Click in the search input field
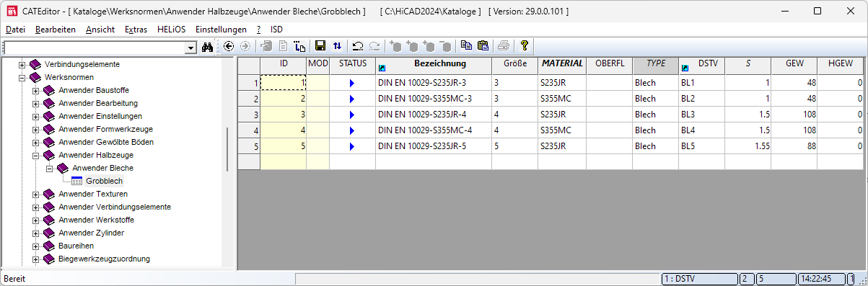The height and width of the screenshot is (286, 868). (x=95, y=48)
